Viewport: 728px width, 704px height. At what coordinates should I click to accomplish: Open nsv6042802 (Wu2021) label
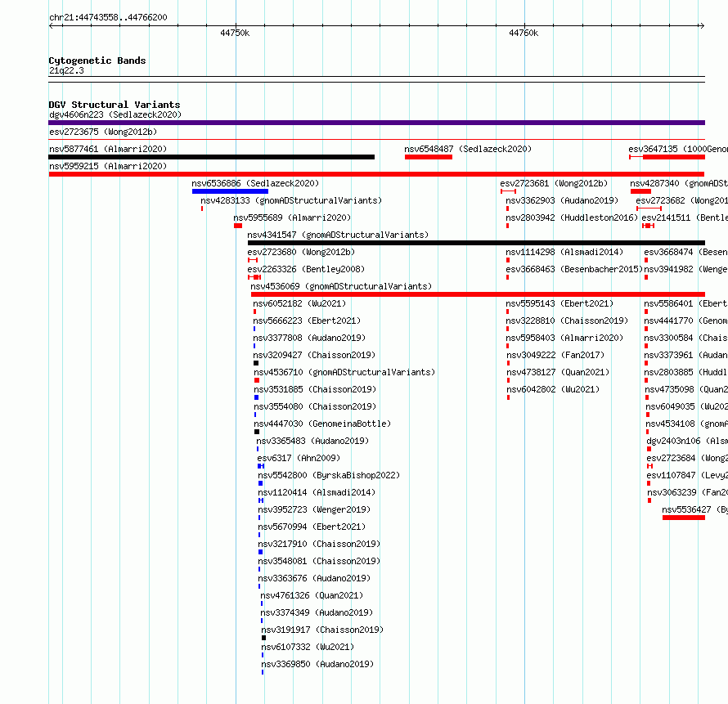point(554,389)
